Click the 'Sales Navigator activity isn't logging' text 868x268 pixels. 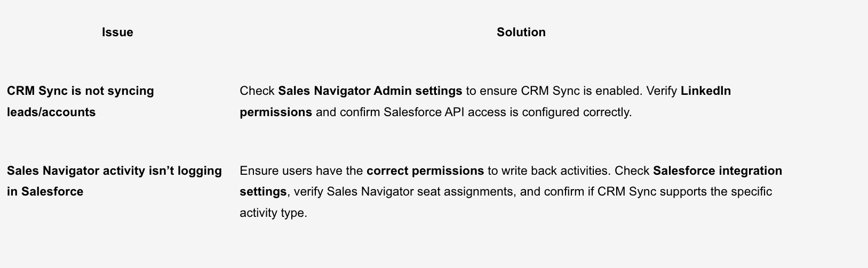pos(114,171)
